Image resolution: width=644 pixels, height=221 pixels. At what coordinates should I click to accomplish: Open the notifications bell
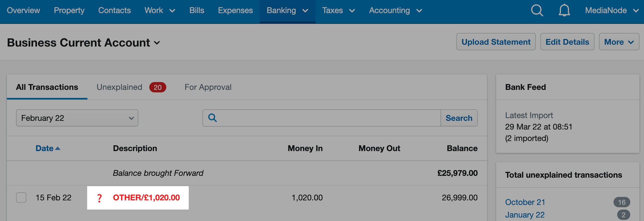click(565, 11)
